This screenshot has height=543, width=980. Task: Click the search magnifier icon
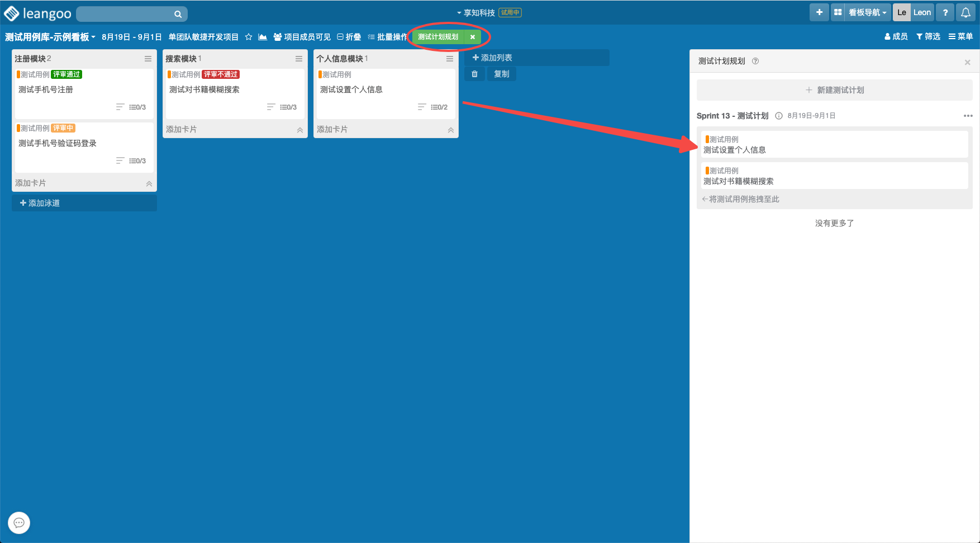178,14
